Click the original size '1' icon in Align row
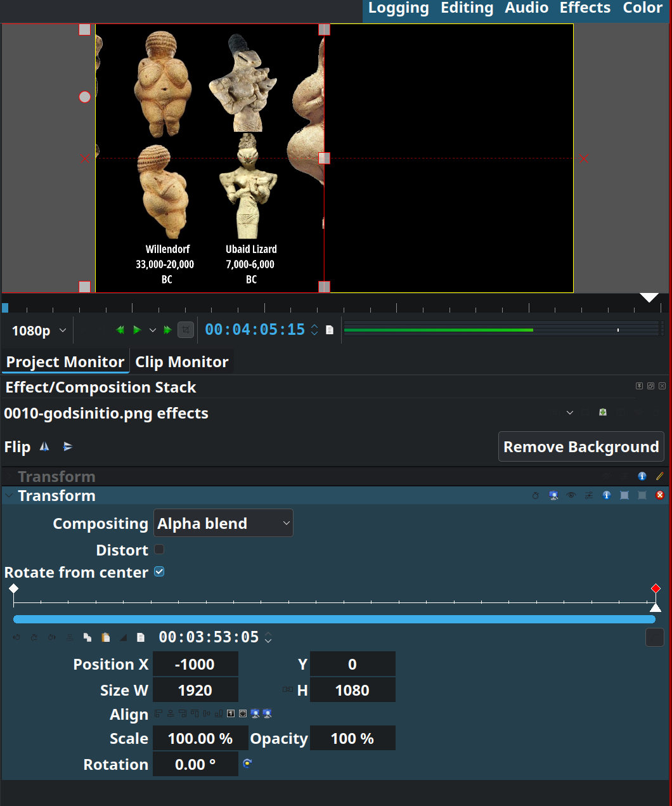 pyautogui.click(x=231, y=714)
